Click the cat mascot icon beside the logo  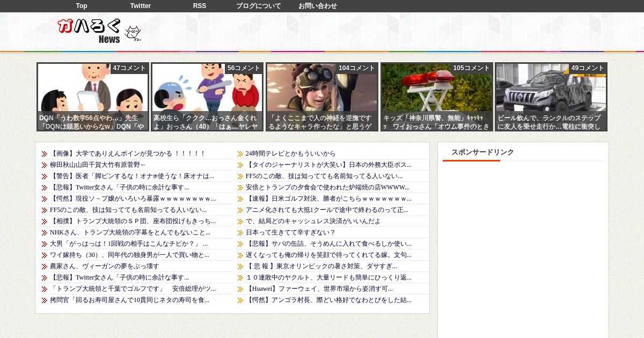[133, 33]
